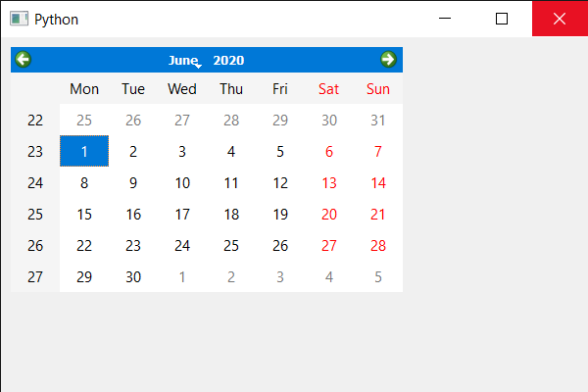Viewport: 588px width, 392px height.
Task: Go to next month with right arrow
Action: (388, 59)
